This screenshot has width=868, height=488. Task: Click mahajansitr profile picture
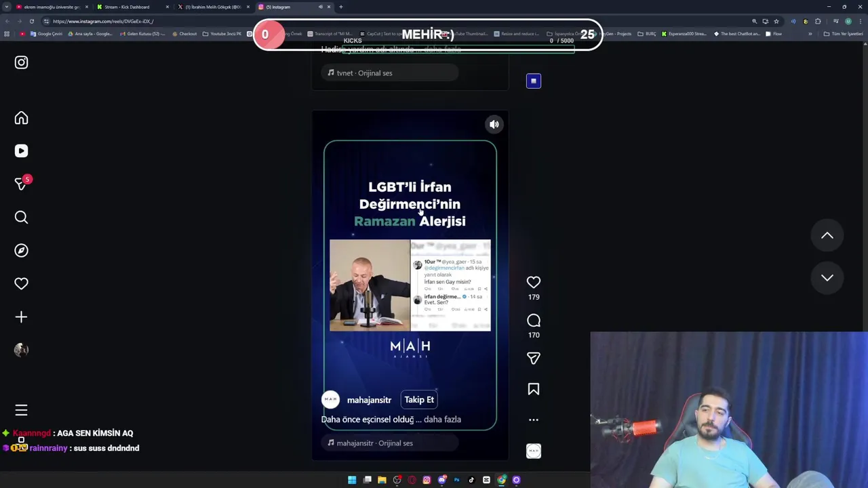(330, 400)
